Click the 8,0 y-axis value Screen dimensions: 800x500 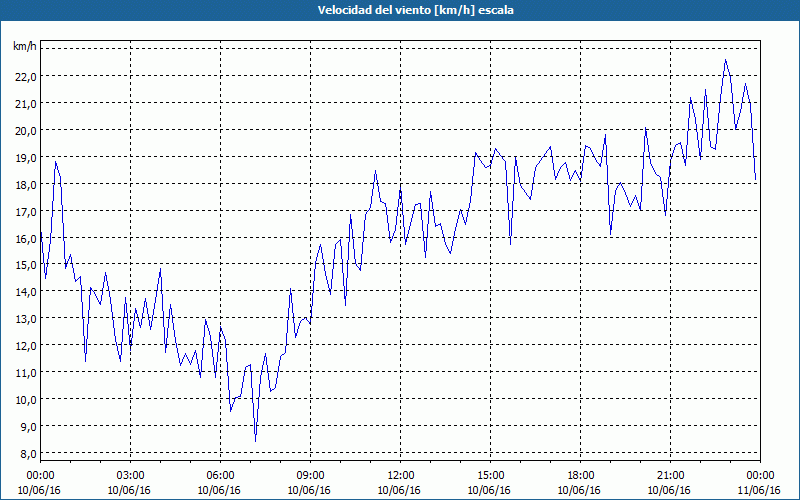tap(29, 454)
